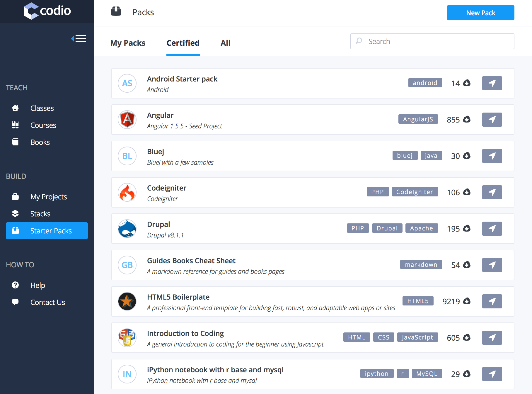The image size is (532, 394).
Task: Launch the Angular pack with arrow icon
Action: (492, 120)
